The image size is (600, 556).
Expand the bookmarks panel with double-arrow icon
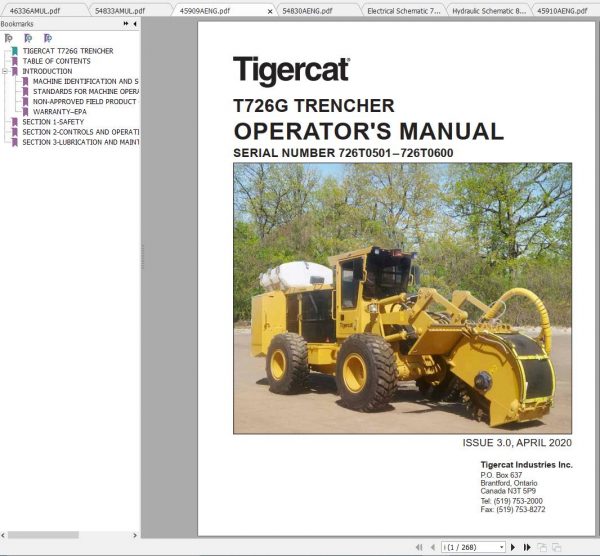126,24
